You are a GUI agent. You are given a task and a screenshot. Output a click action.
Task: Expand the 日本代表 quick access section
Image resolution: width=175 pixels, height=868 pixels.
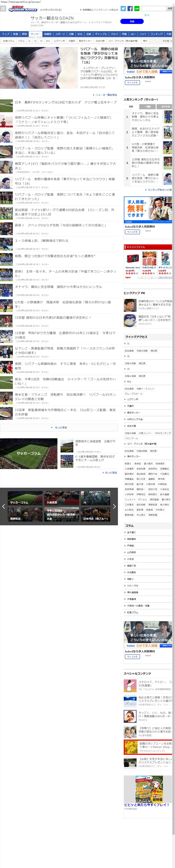pos(131,426)
